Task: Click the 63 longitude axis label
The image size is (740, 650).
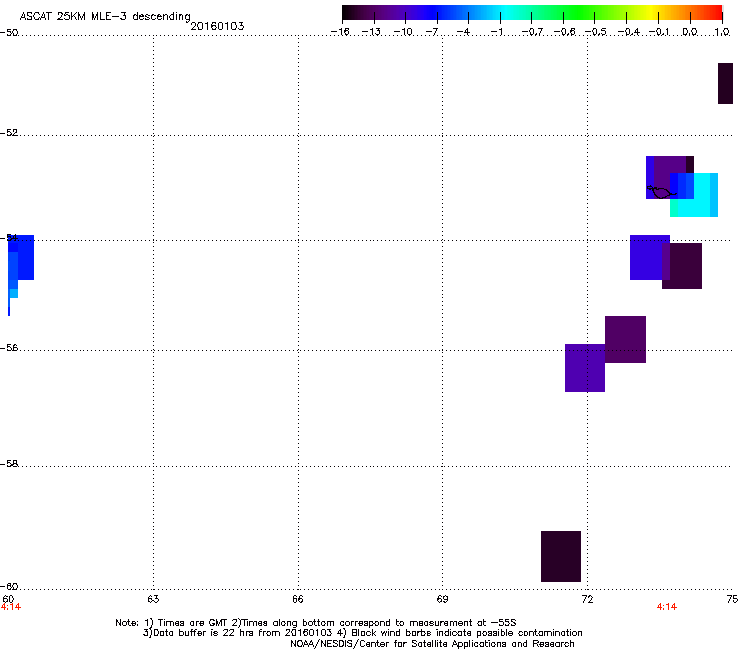Action: (153, 599)
